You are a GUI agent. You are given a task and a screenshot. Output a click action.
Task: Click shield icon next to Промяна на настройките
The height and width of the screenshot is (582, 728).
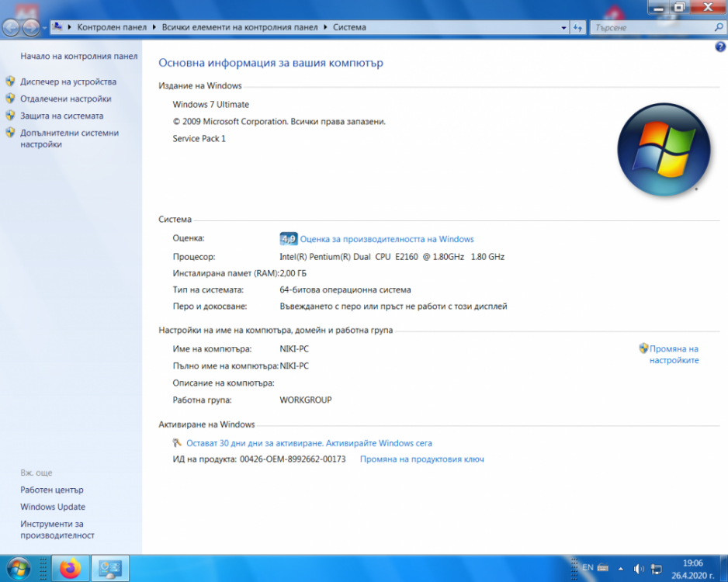pyautogui.click(x=643, y=348)
